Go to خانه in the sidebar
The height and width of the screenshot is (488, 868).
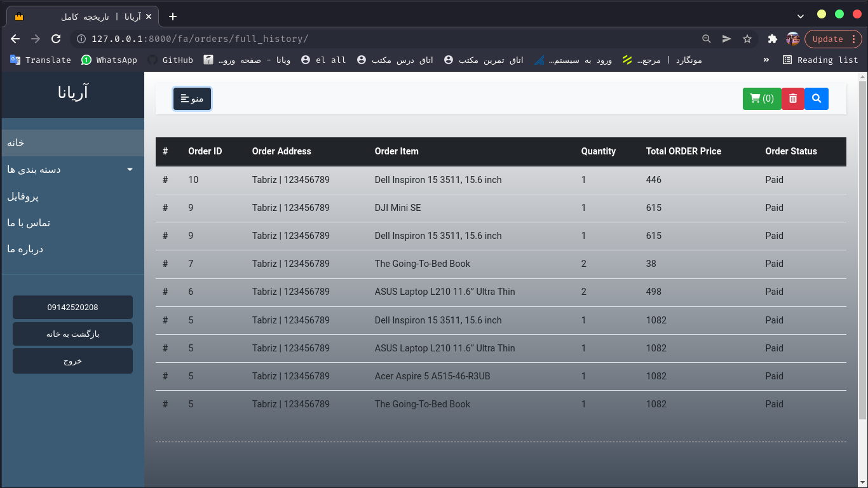[x=72, y=143]
